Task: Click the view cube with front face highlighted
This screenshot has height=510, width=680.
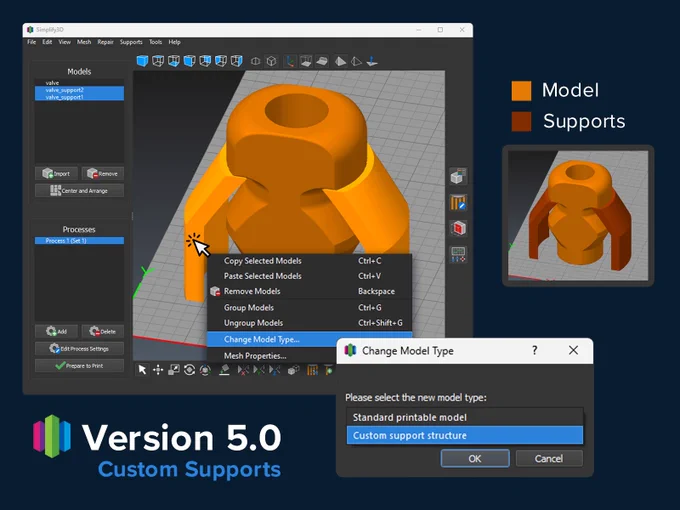Action: [x=190, y=61]
